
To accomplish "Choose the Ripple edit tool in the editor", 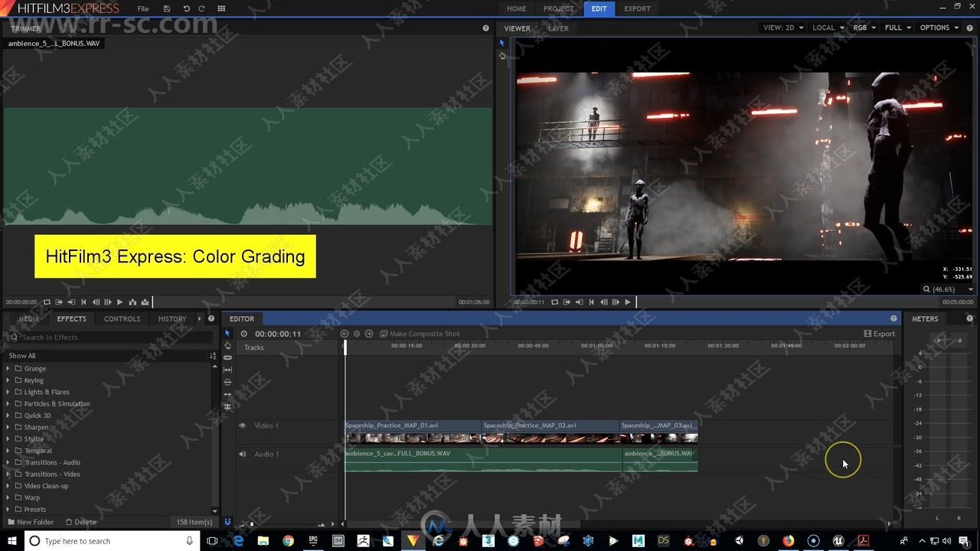I will (227, 394).
